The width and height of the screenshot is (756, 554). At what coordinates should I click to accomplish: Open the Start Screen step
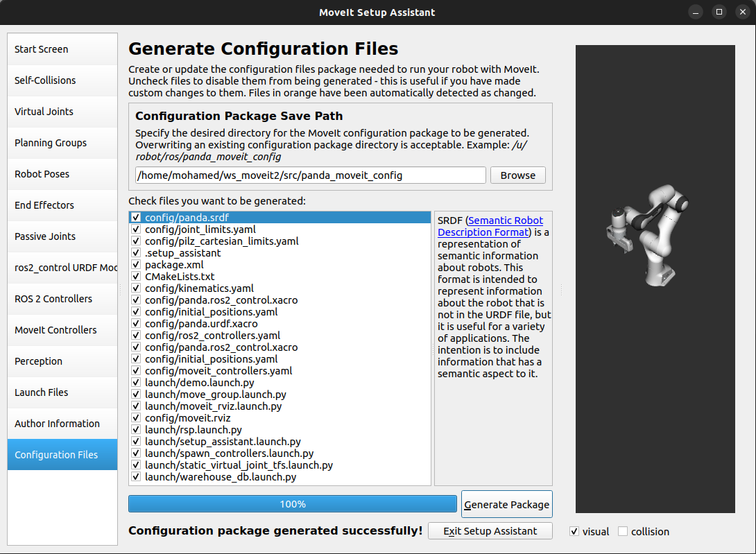pos(62,49)
